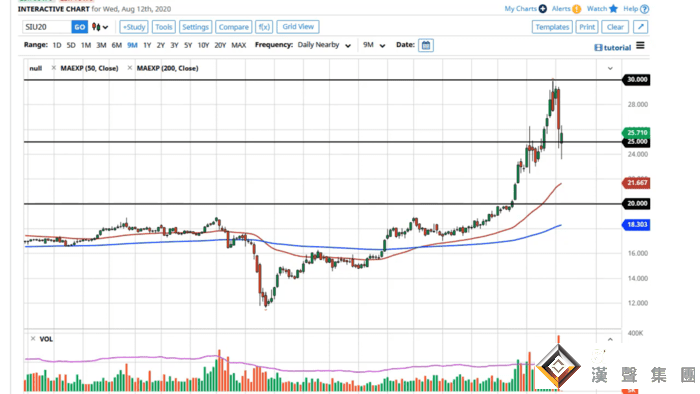Click the MAEXP (200, Close) label
The image size is (700, 394).
point(167,68)
